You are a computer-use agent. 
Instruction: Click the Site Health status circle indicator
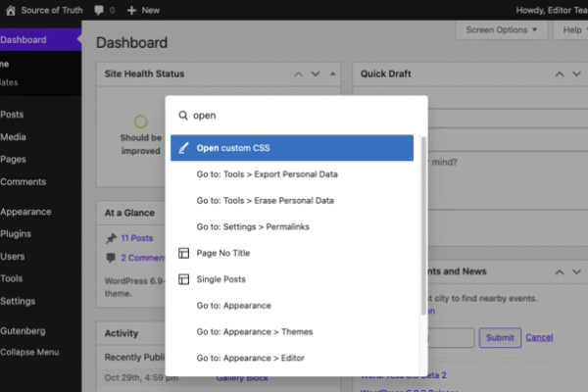coord(140,122)
